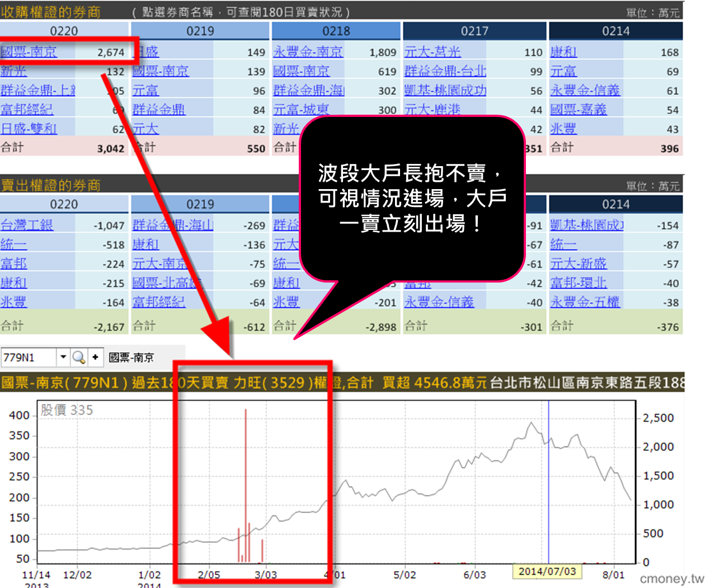710x588 pixels.
Task: Click the 0217 header in buy table
Action: point(474,31)
